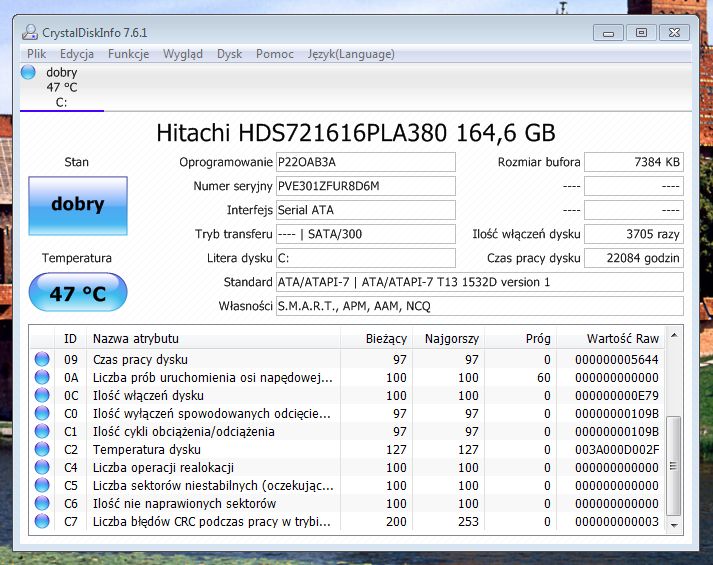Click status orb of attribute 0A row
This screenshot has width=713, height=565.
click(42, 377)
